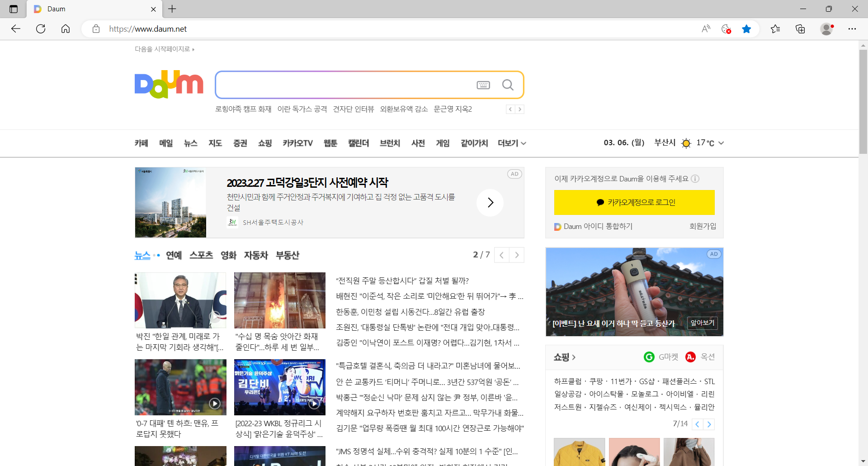Open 김단비 WKBL award thumbnail
Viewport: 868px width, 466px height.
[280, 387]
